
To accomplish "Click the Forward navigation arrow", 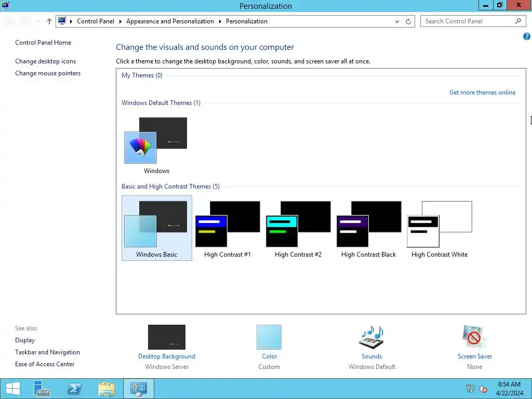I will [25, 21].
